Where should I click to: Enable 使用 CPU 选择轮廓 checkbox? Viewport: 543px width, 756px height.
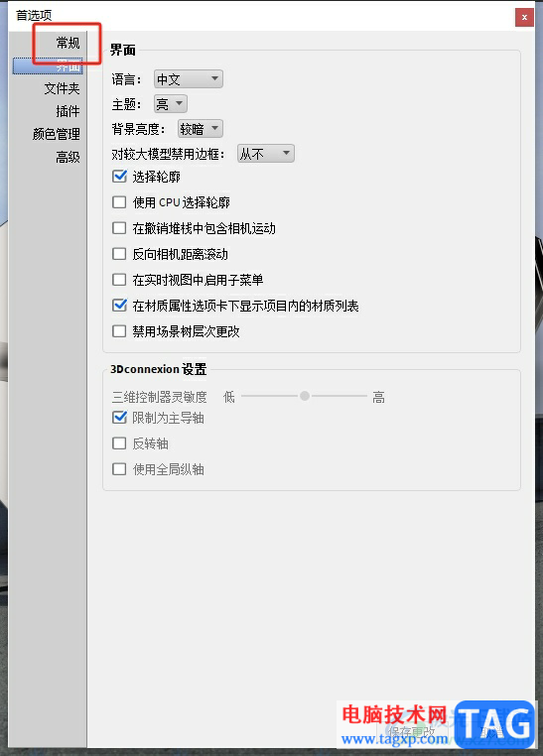pos(119,202)
